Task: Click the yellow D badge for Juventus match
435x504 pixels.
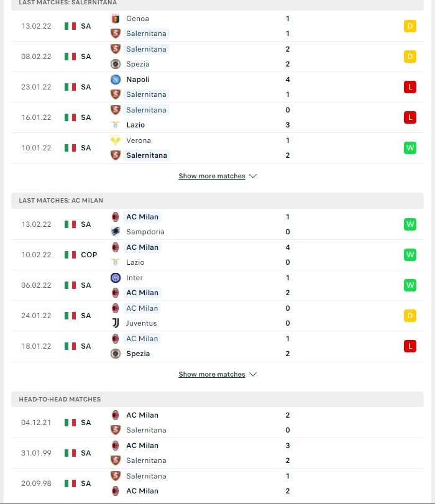Action: click(410, 316)
